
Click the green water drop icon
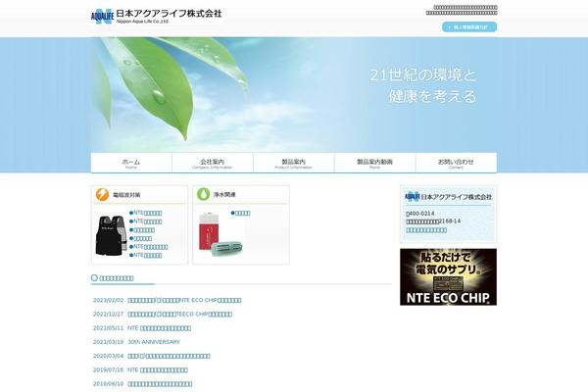point(203,194)
